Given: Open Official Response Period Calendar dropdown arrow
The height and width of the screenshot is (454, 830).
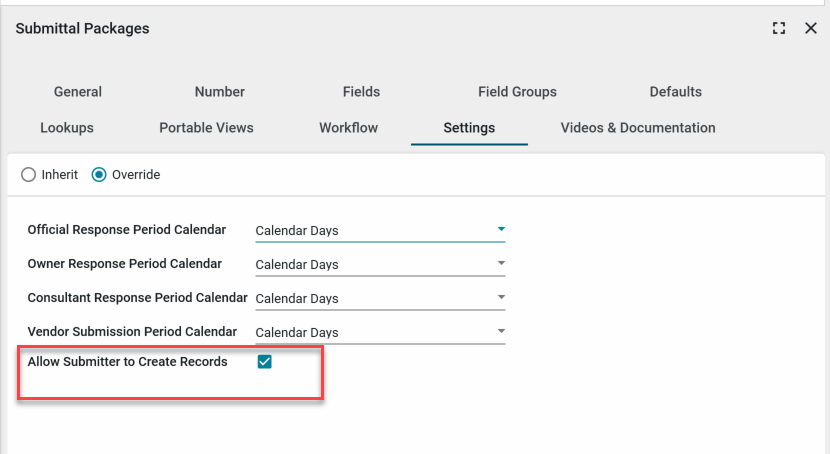Looking at the screenshot, I should [x=501, y=230].
